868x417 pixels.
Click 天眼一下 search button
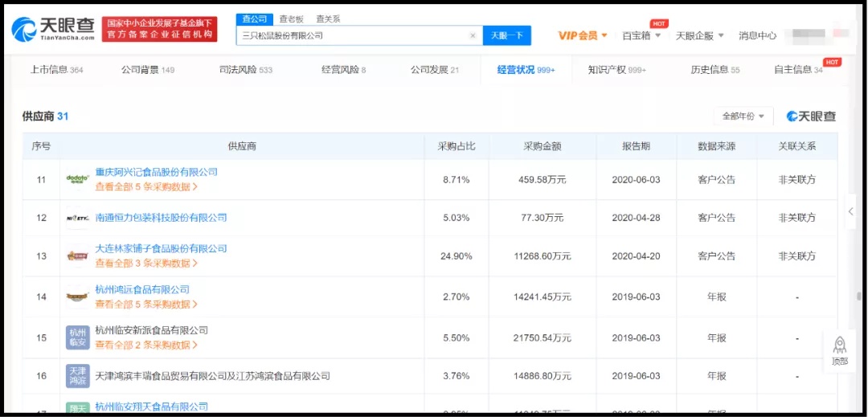click(x=506, y=36)
